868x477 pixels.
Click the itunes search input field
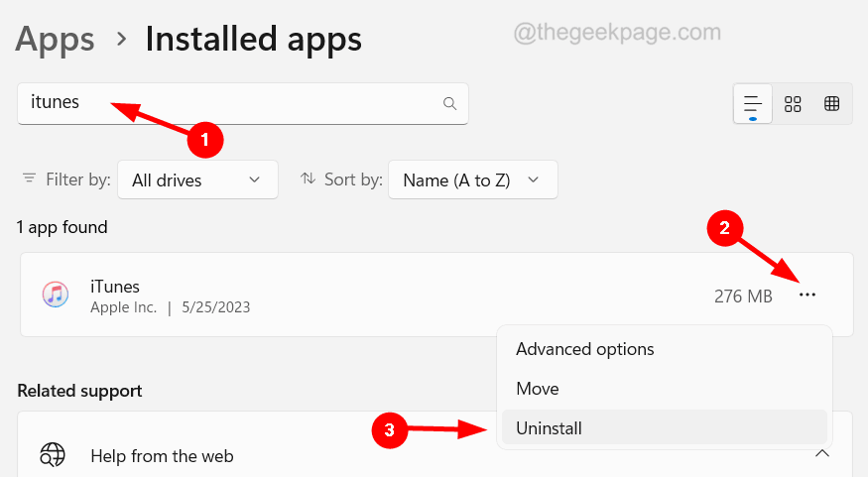238,103
